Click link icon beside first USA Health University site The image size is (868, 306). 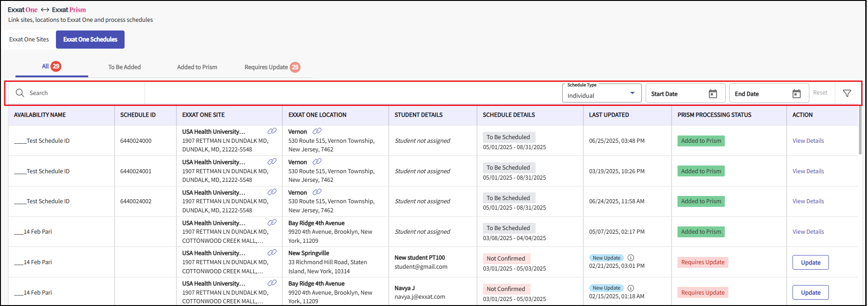click(272, 131)
